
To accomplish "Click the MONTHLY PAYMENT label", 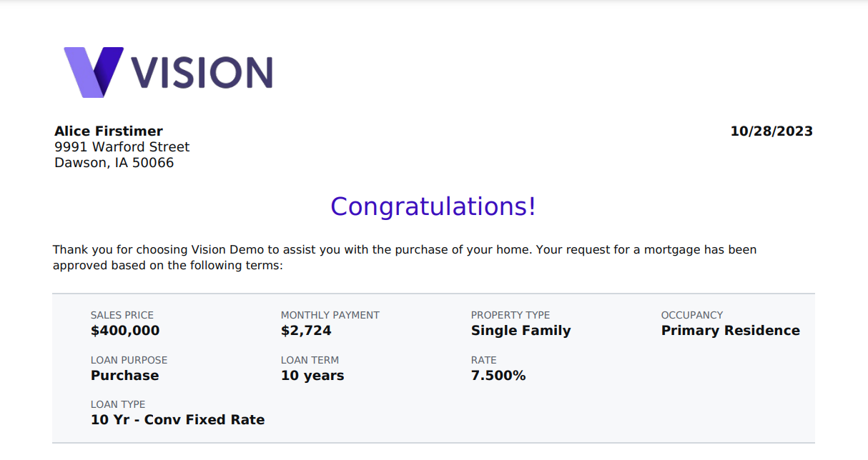I will click(330, 315).
